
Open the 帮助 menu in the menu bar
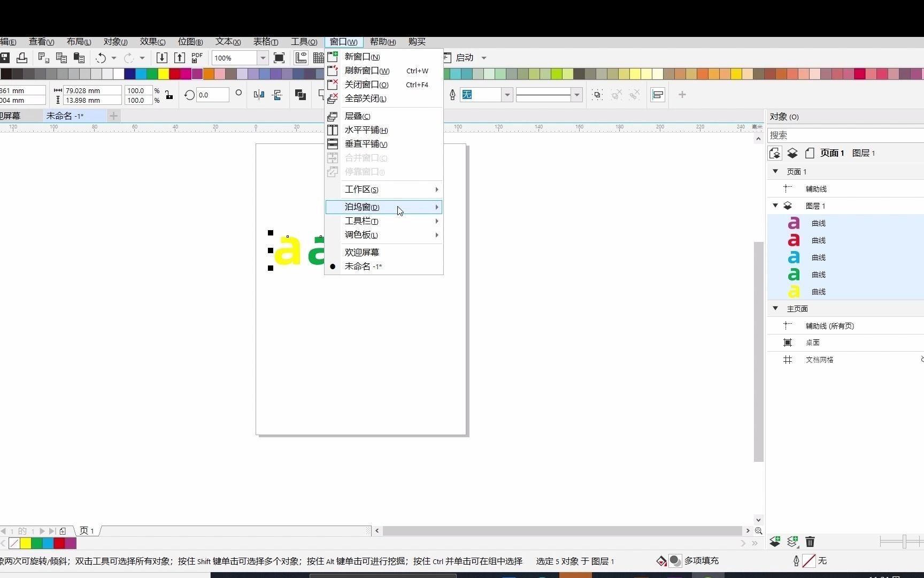(x=383, y=42)
